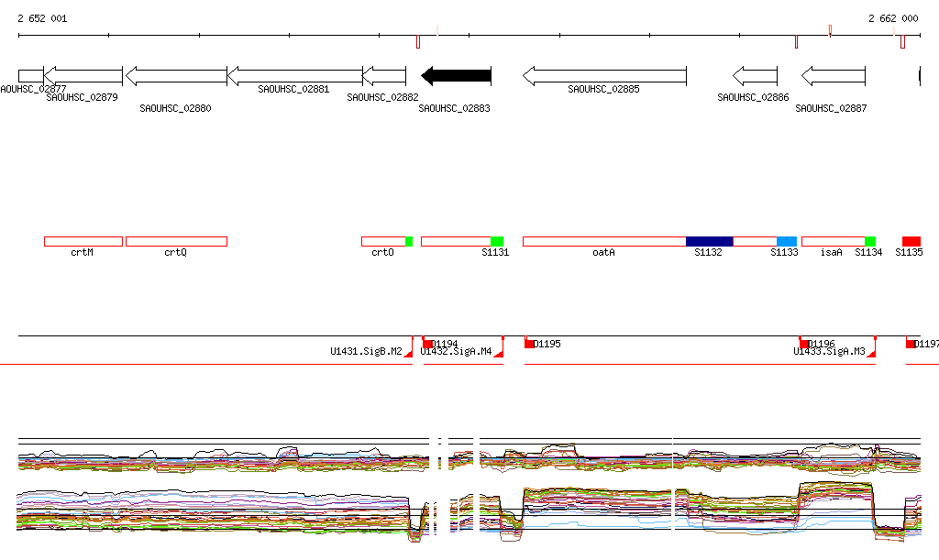Click the U1433.SigA.M3 promoter triangle marker
The height and width of the screenshot is (560, 939).
click(872, 354)
